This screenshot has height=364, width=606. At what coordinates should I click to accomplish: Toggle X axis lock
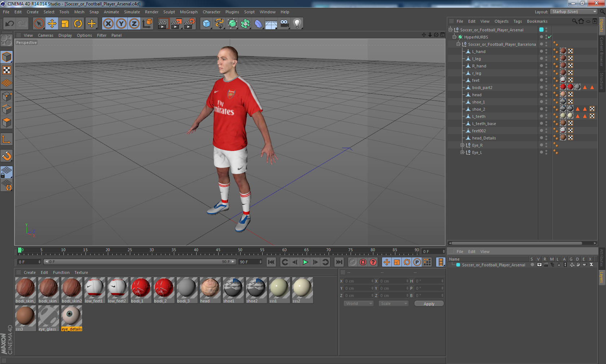pos(108,24)
